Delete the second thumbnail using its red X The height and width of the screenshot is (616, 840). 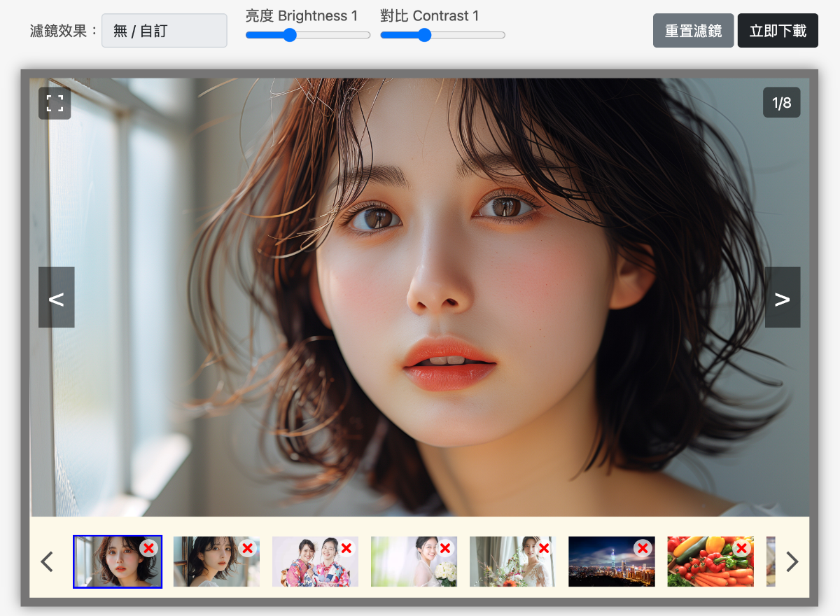pos(247,548)
